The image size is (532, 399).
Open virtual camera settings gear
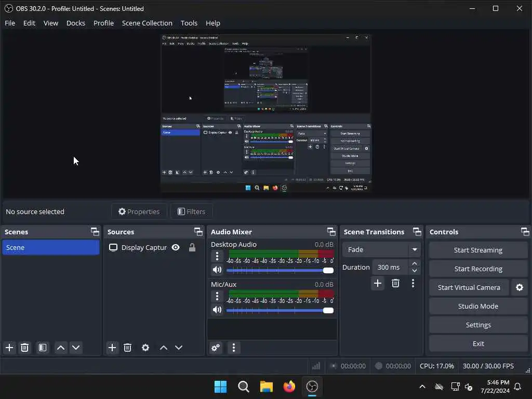tap(520, 287)
